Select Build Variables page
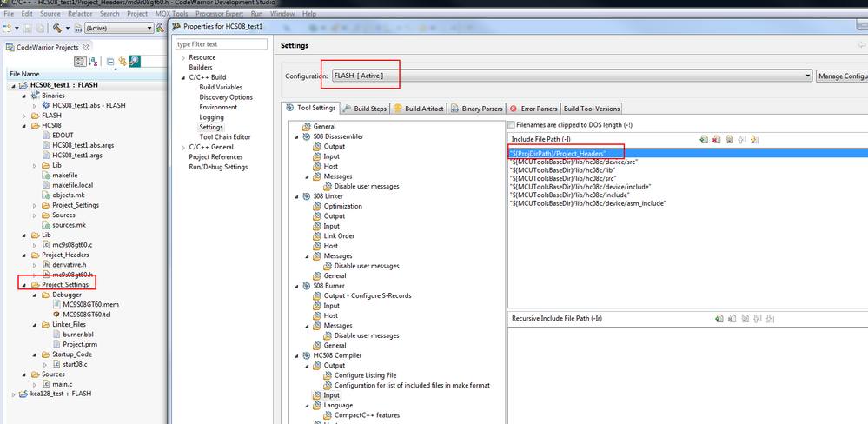 point(221,88)
